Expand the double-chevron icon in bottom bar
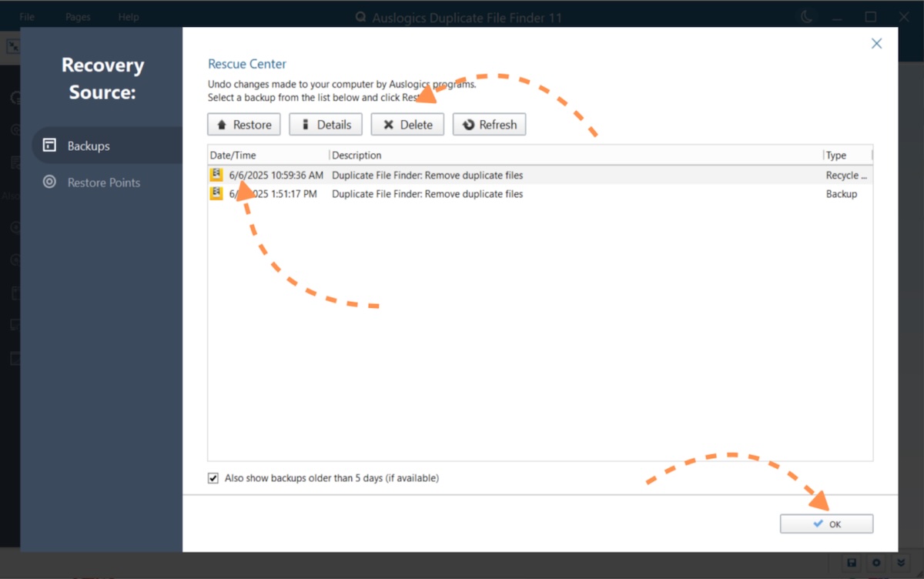 pos(902,563)
